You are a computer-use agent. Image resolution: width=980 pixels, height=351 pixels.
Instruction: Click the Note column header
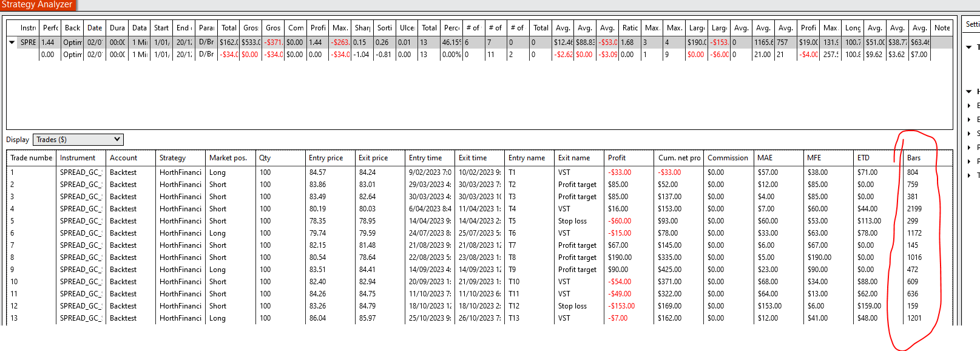(942, 28)
